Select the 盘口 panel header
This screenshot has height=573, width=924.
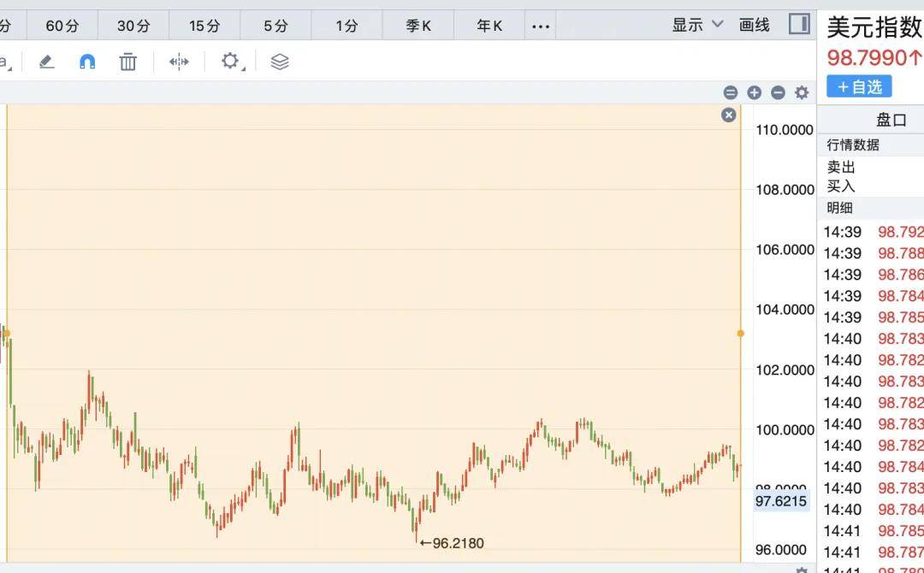coord(891,120)
